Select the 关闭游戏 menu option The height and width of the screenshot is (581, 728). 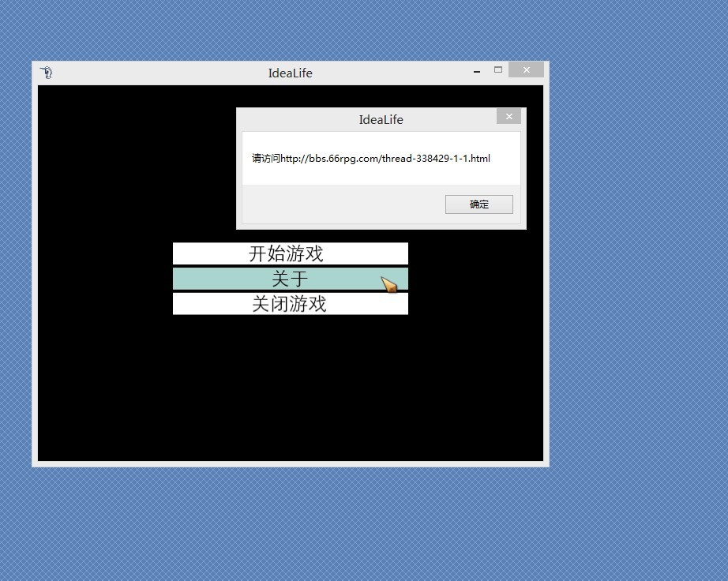coord(291,303)
